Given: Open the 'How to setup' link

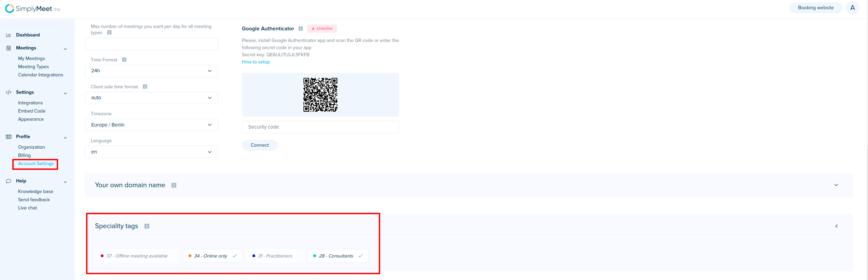Looking at the screenshot, I should (256, 62).
